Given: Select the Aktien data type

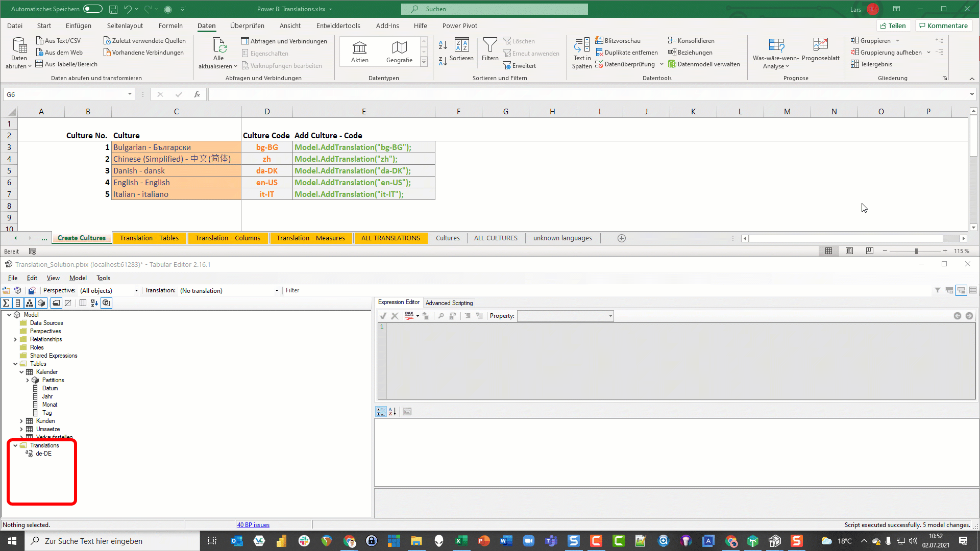Looking at the screenshot, I should (360, 52).
